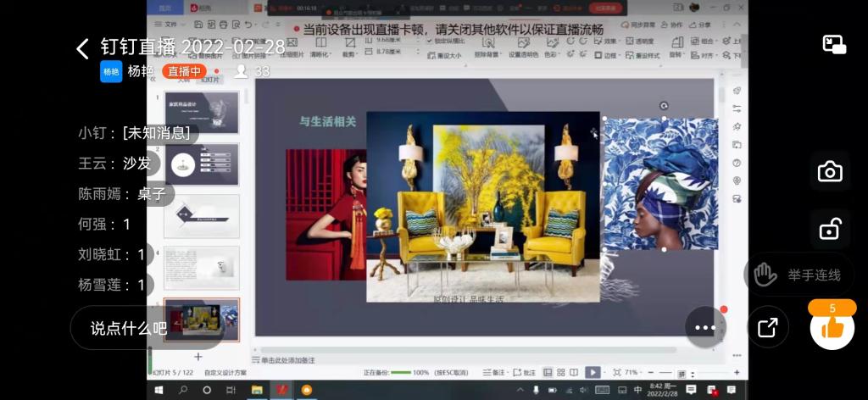The height and width of the screenshot is (400, 868).
Task: Open streamer 杨艳's profile avatar
Action: point(111,71)
